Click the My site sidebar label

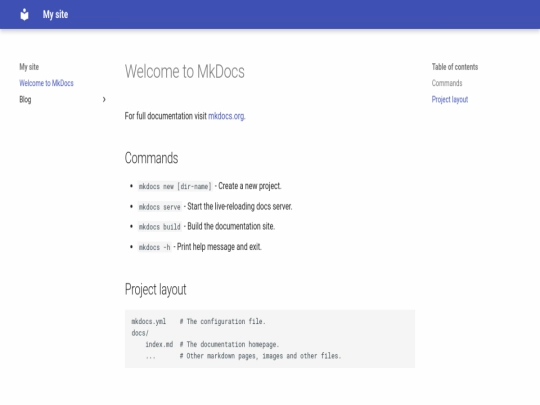pyautogui.click(x=29, y=67)
